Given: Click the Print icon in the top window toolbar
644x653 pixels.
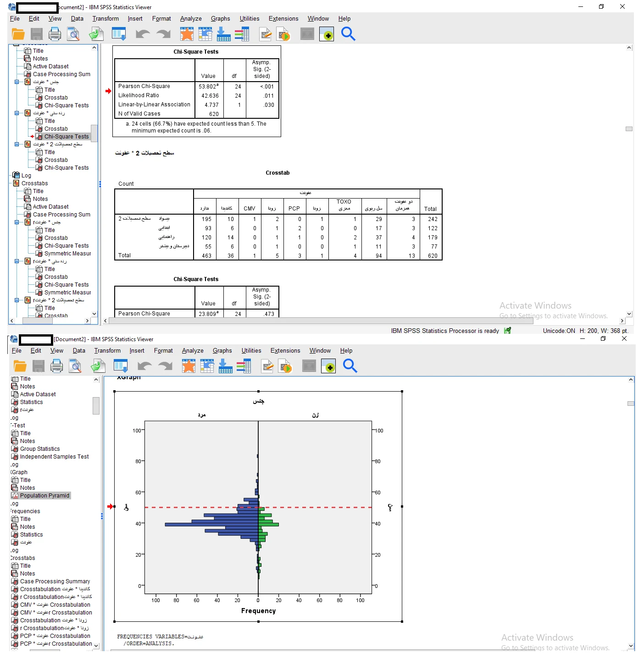Looking at the screenshot, I should click(x=55, y=34).
